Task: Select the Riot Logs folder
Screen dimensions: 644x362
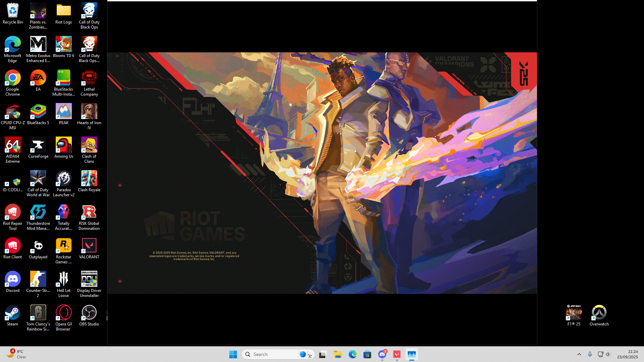Action: pyautogui.click(x=64, y=14)
